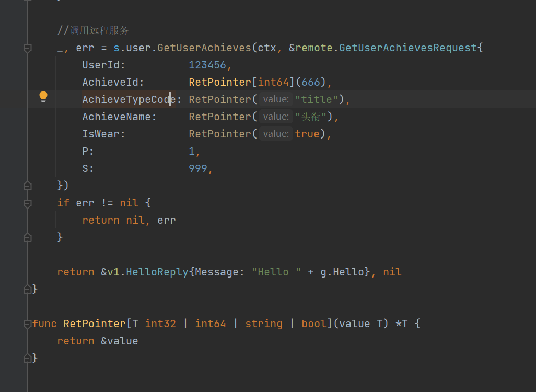Click the "title" string literal
The width and height of the screenshot is (536, 392).
(x=317, y=99)
